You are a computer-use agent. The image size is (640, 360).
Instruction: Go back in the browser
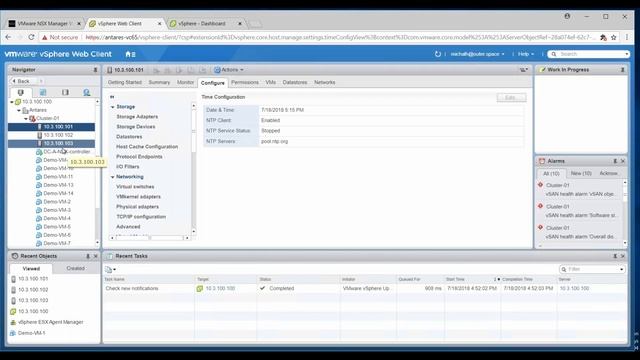coord(9,37)
